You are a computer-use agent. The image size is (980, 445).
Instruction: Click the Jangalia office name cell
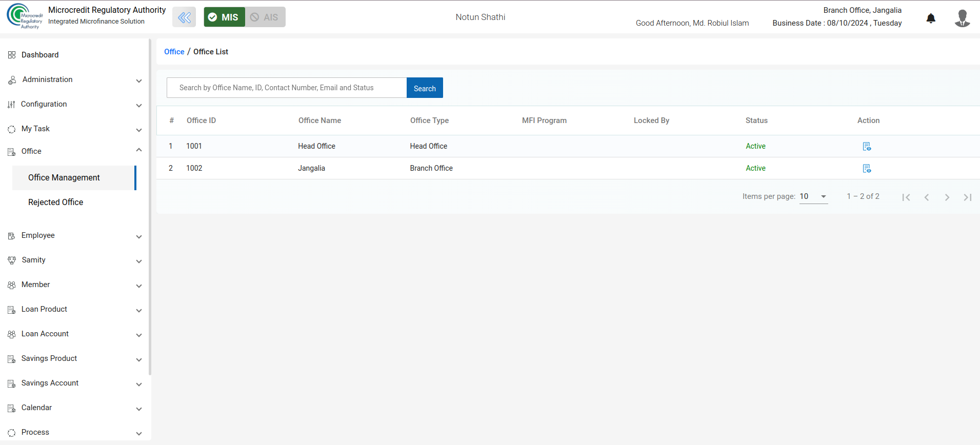tap(311, 168)
